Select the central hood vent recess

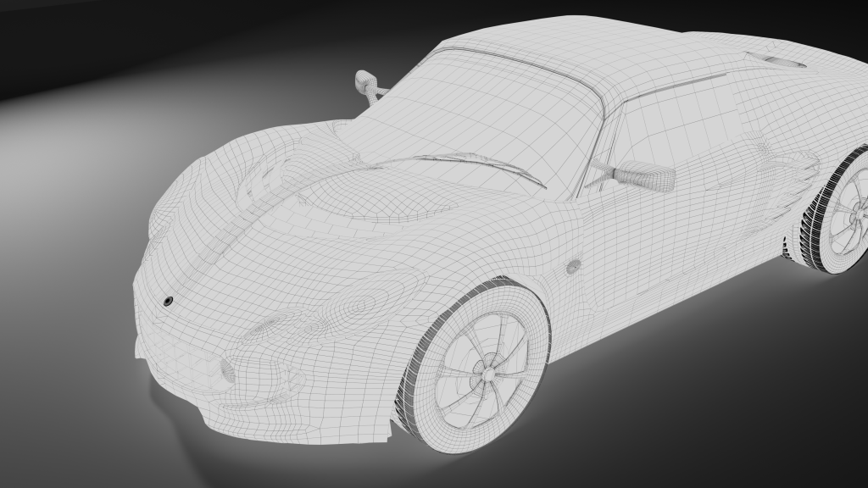373,199
